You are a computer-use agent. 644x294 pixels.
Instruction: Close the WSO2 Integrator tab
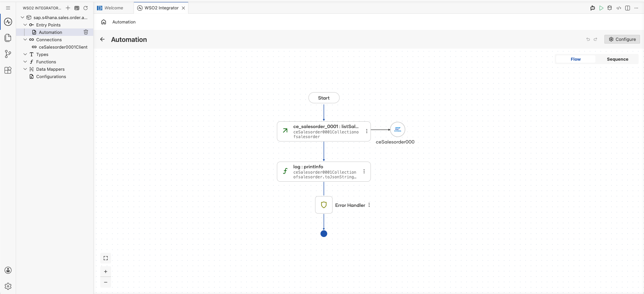pyautogui.click(x=183, y=8)
